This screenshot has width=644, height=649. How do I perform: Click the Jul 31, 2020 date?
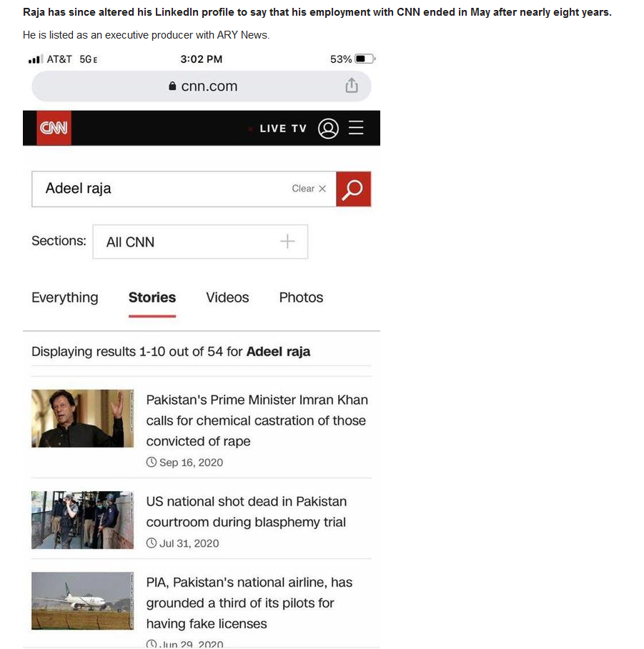pyautogui.click(x=189, y=543)
